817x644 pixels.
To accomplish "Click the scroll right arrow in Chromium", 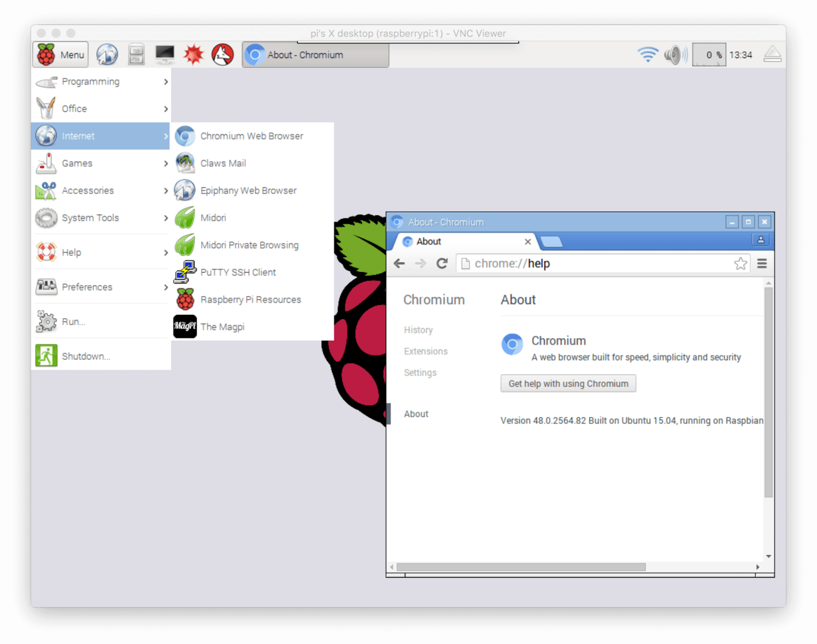I will coord(758,567).
